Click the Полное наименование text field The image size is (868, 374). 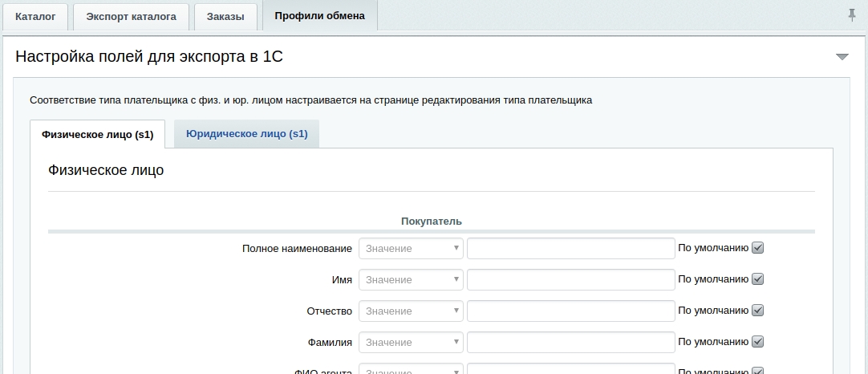tap(570, 249)
